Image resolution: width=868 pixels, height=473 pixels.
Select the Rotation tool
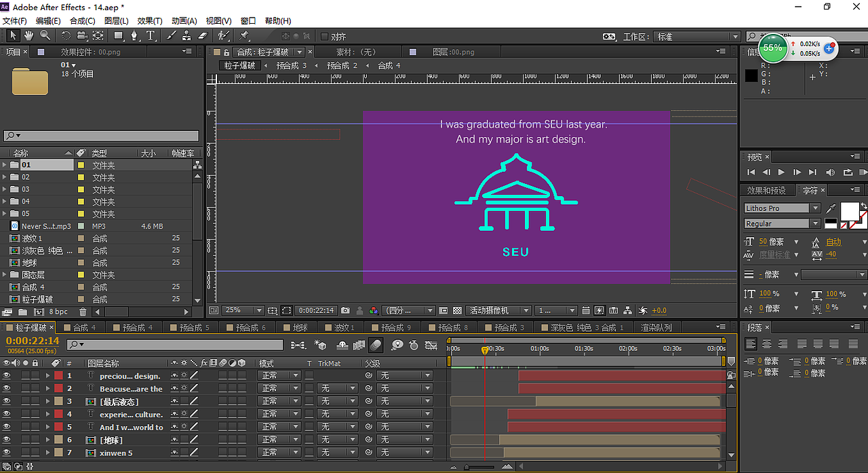click(66, 36)
